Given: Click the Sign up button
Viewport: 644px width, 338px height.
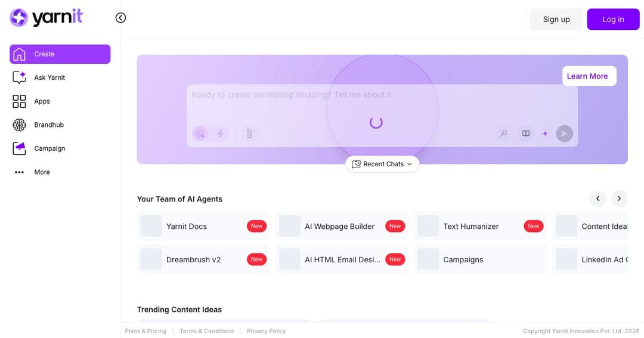Looking at the screenshot, I should 556,19.
